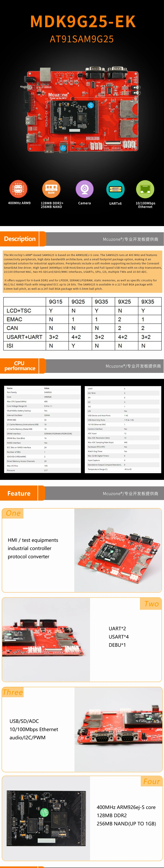Image resolution: width=164 pixels, height=868 pixels.
Task: Click the MDK9G25-EK product title
Action: (x=83, y=22)
